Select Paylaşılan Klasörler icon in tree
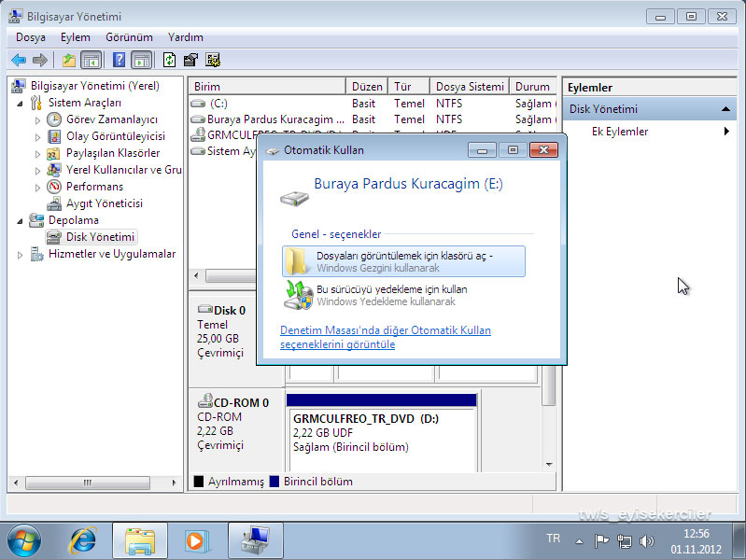The image size is (746, 560). [54, 153]
